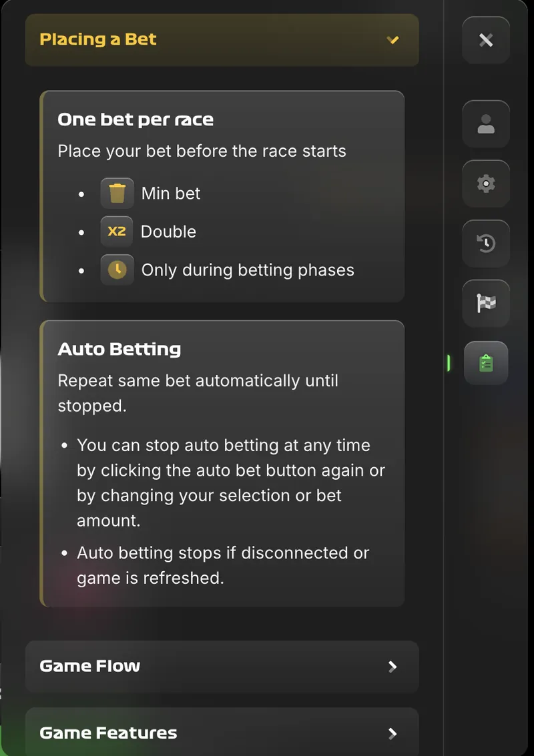
Task: Select the x2 Double bet icon
Action: click(117, 232)
